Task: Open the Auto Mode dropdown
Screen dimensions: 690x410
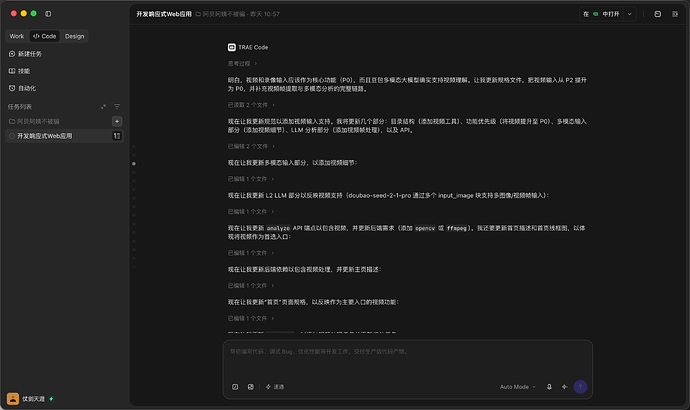Action: point(518,387)
